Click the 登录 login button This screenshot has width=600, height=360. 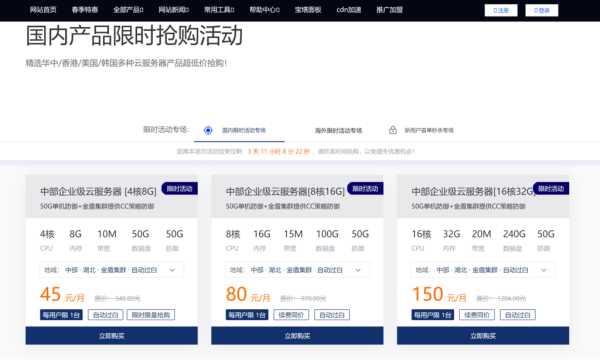541,10
